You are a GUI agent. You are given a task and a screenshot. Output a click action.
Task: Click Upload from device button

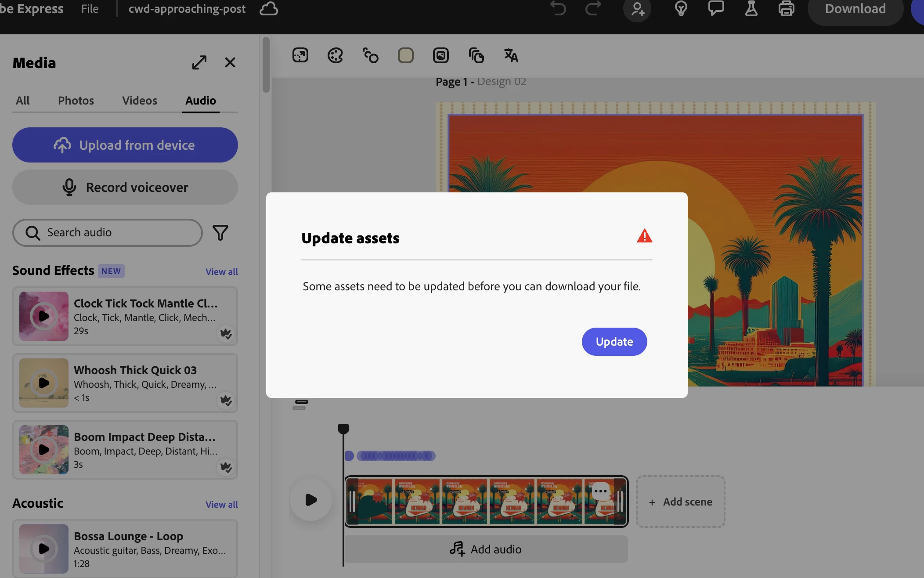coord(125,145)
